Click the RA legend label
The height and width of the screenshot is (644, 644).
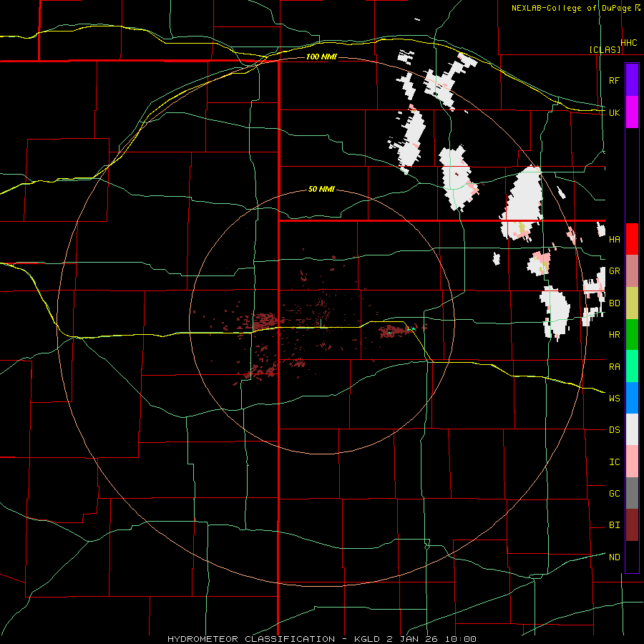[x=614, y=367]
